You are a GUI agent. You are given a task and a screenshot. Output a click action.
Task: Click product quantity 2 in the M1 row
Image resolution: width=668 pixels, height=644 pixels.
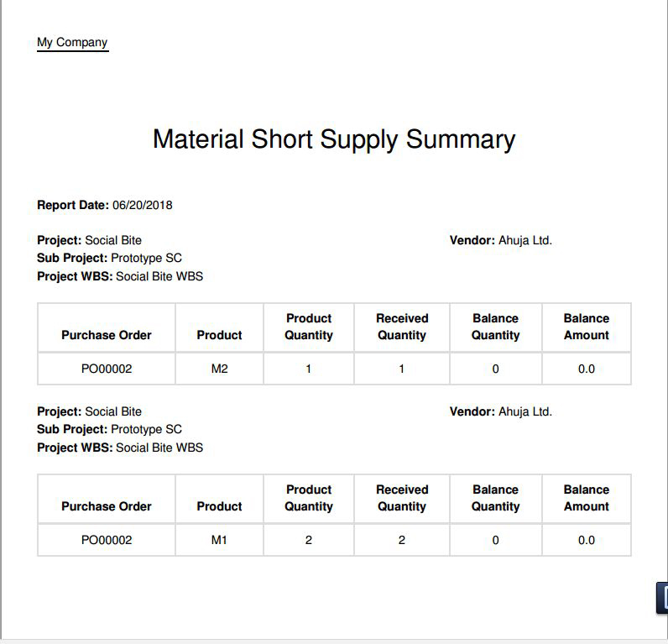pos(309,540)
